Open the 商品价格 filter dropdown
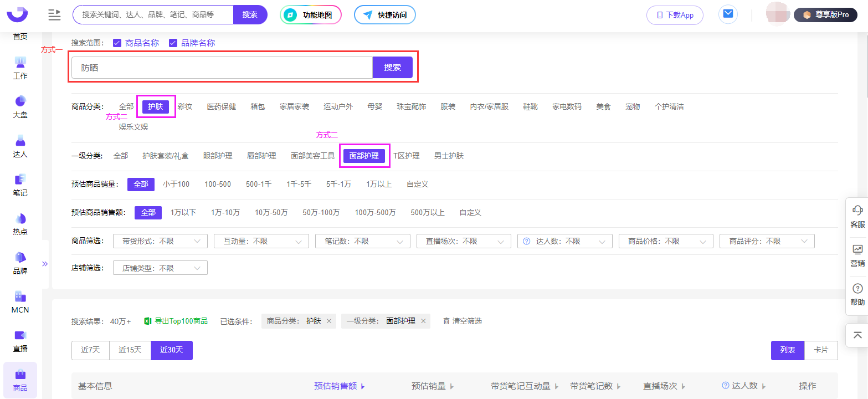 (666, 241)
